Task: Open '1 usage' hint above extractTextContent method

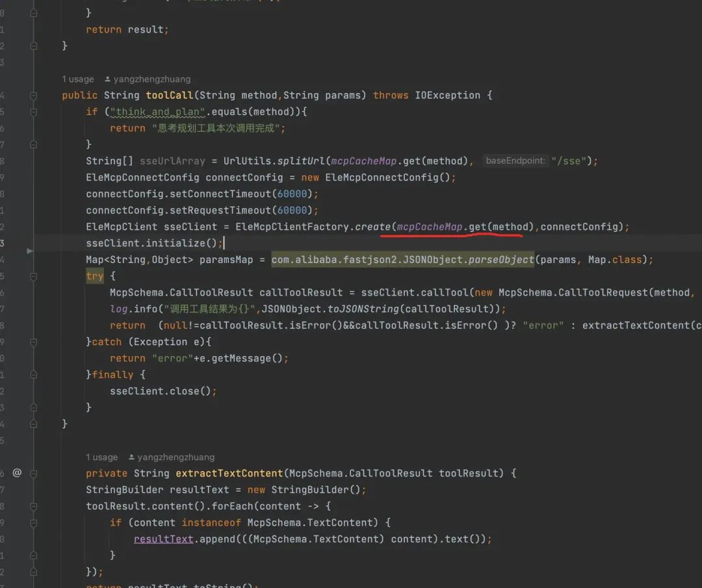Action: (101, 457)
